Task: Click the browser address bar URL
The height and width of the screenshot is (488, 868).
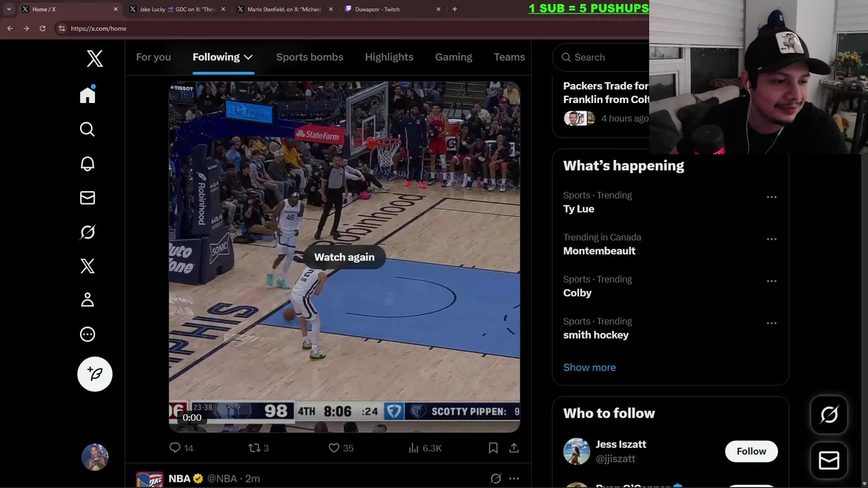Action: [98, 28]
